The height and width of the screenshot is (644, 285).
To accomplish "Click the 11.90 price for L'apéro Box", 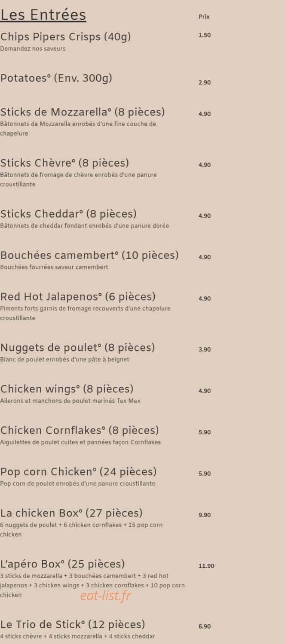I will (206, 566).
